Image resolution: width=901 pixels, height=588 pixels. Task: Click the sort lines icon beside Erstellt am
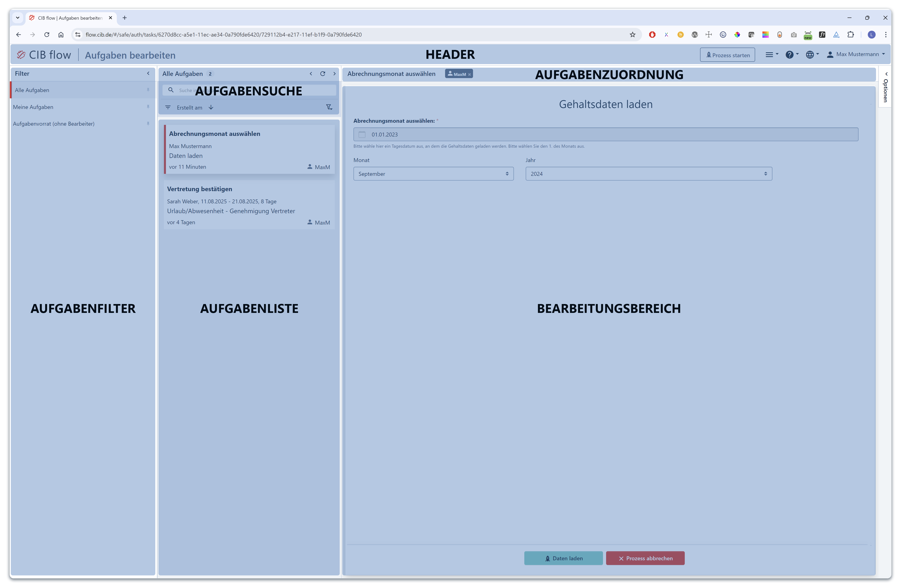coord(168,108)
